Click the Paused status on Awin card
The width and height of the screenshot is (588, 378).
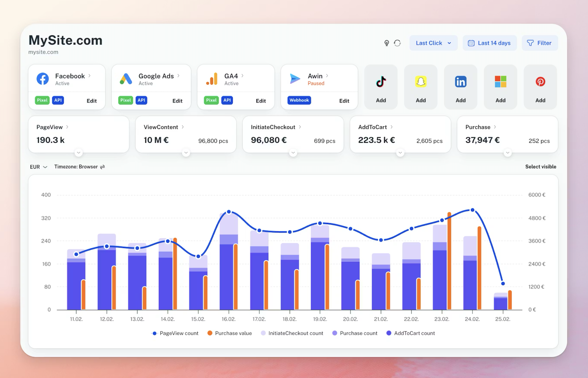(x=316, y=83)
